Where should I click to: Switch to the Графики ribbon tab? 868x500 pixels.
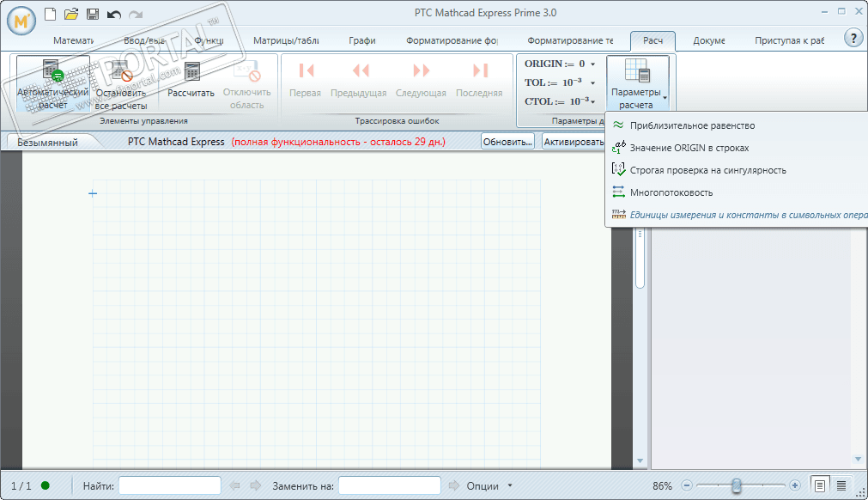point(362,40)
